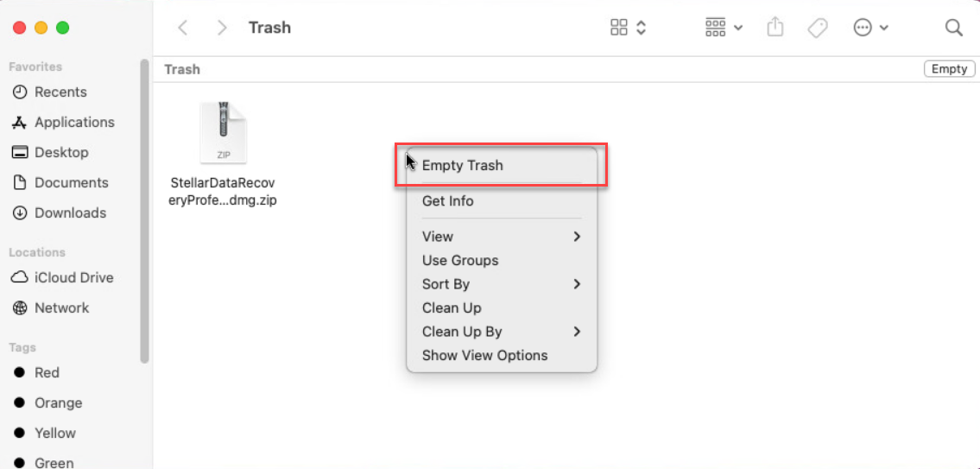Open iCloud Drive in the sidebar

73,277
